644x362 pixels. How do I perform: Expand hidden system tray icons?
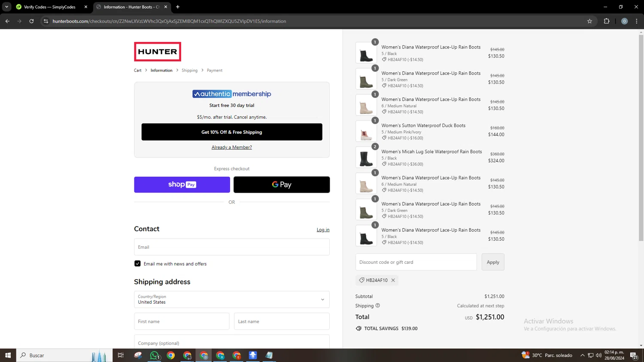pyautogui.click(x=582, y=355)
